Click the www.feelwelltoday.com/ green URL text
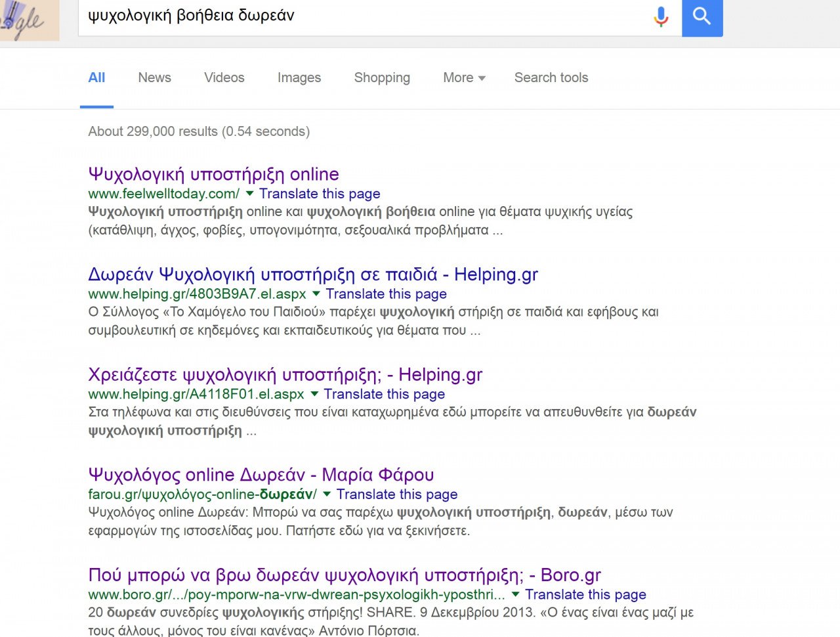The image size is (840, 637). [164, 194]
